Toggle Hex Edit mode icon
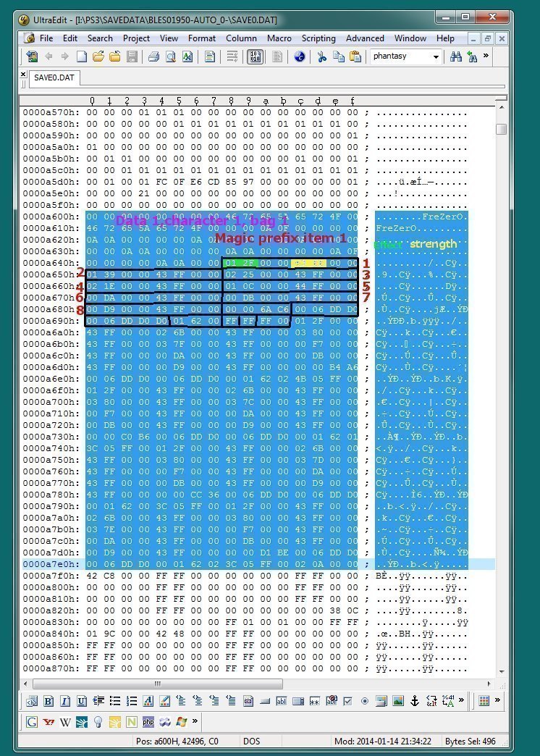 pyautogui.click(x=255, y=57)
